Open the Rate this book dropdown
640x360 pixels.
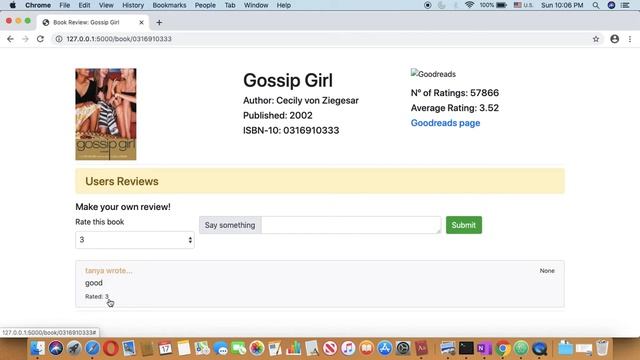(135, 240)
